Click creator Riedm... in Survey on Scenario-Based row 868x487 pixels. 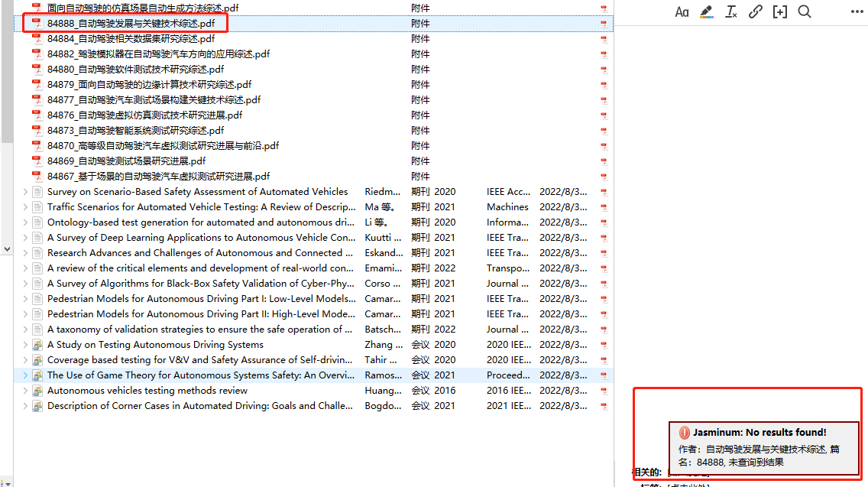point(383,192)
